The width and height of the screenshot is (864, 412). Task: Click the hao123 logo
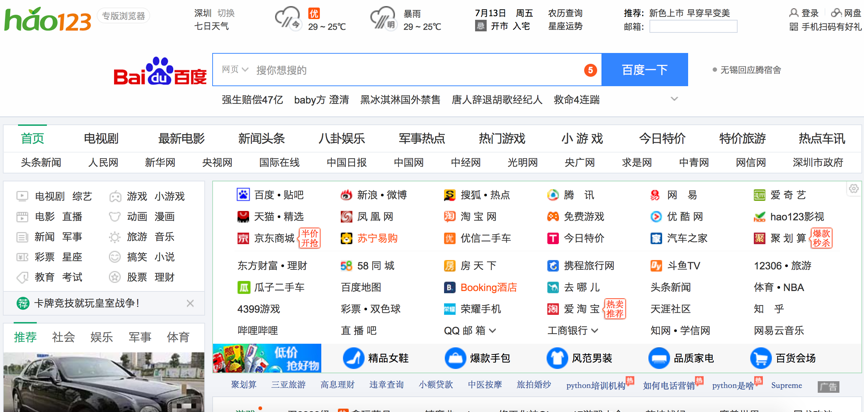tap(47, 18)
